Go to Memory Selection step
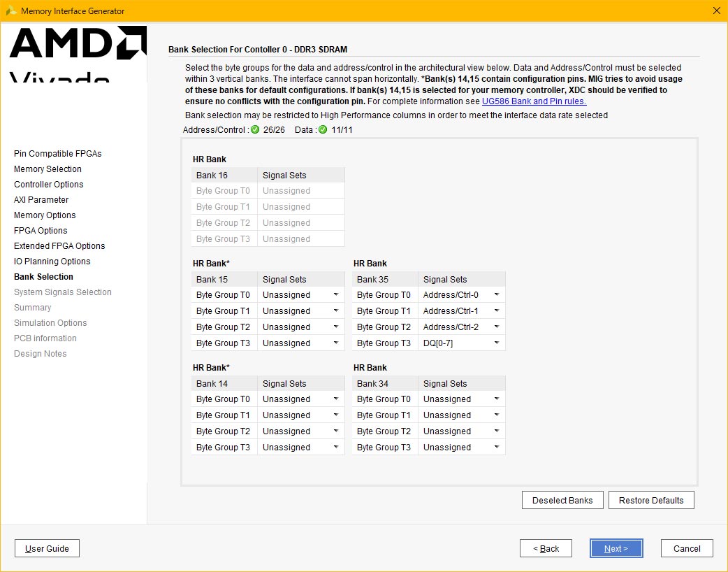This screenshot has height=572, width=728. click(48, 169)
